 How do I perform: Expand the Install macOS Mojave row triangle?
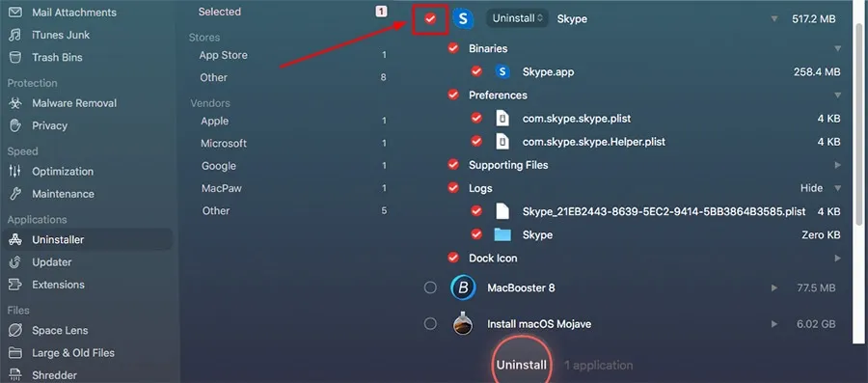774,324
